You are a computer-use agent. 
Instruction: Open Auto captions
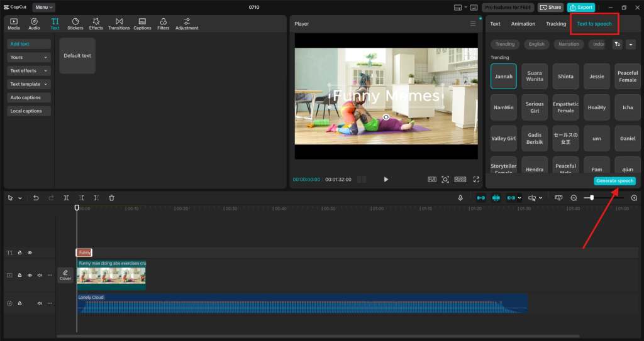(29, 98)
